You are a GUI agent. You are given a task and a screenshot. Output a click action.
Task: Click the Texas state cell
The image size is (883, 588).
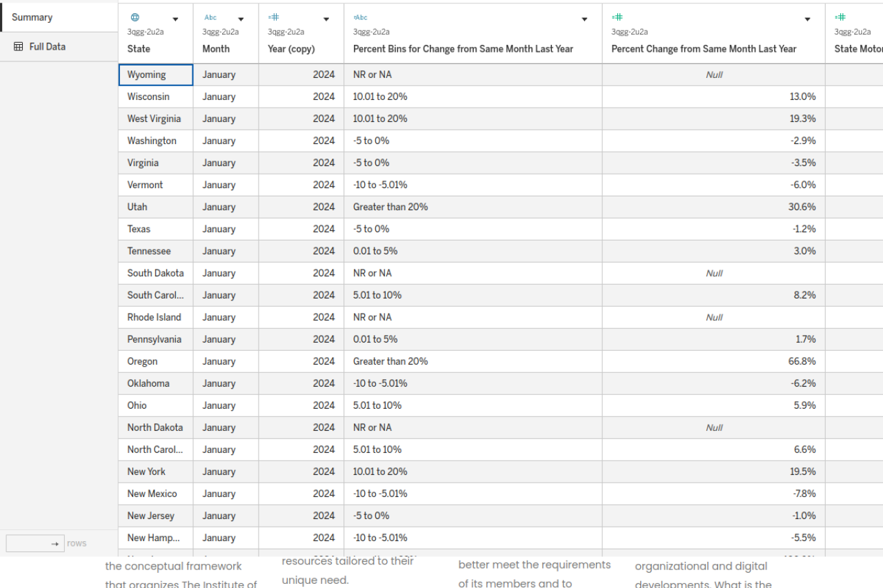click(x=156, y=229)
